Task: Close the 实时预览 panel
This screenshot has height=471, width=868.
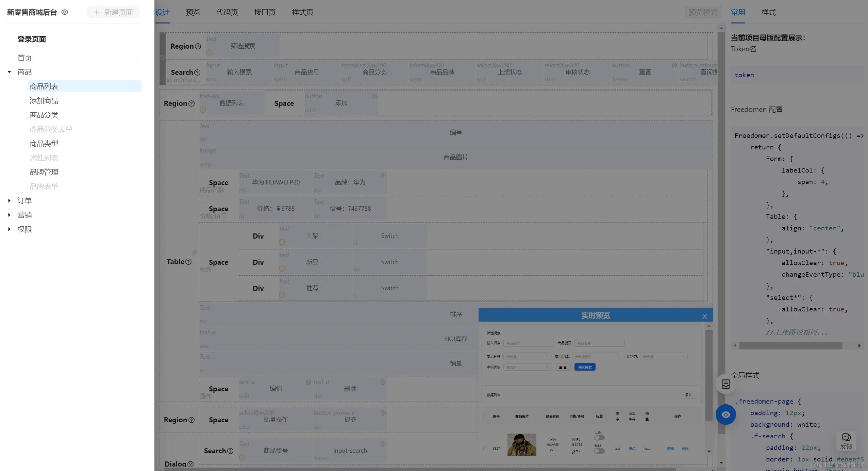Action: click(x=705, y=316)
